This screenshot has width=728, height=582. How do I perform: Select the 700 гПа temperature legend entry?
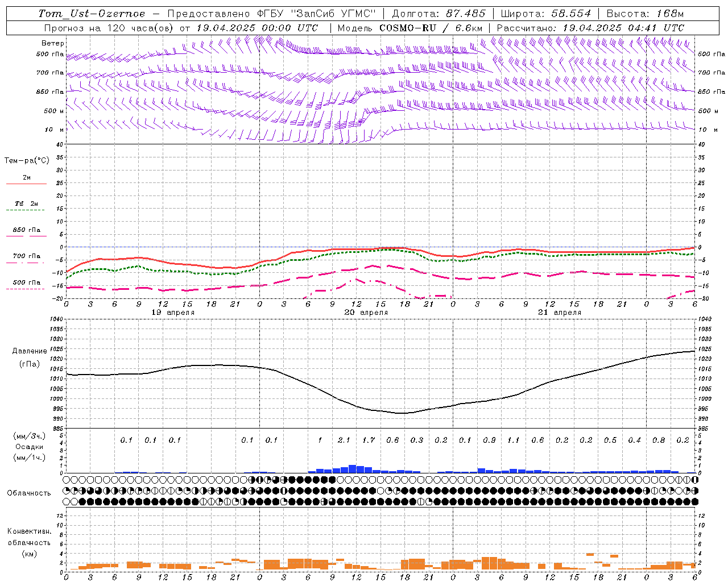point(27,256)
